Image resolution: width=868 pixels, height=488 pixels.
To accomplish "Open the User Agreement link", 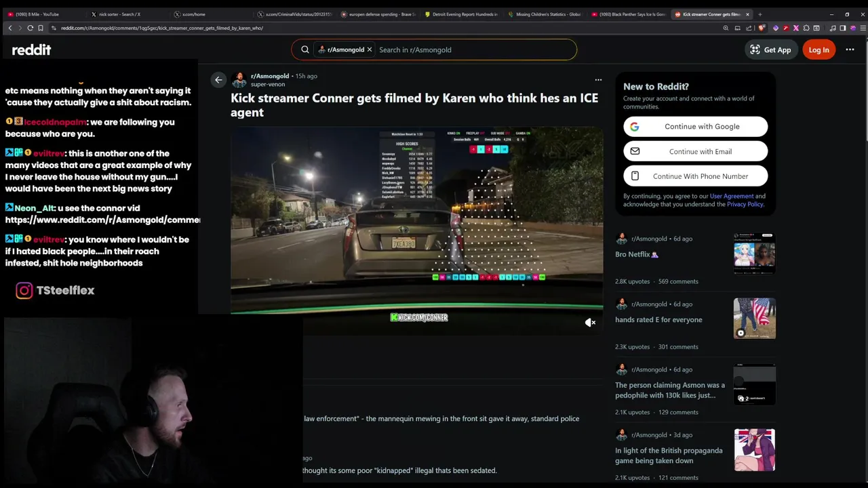I will coord(732,196).
